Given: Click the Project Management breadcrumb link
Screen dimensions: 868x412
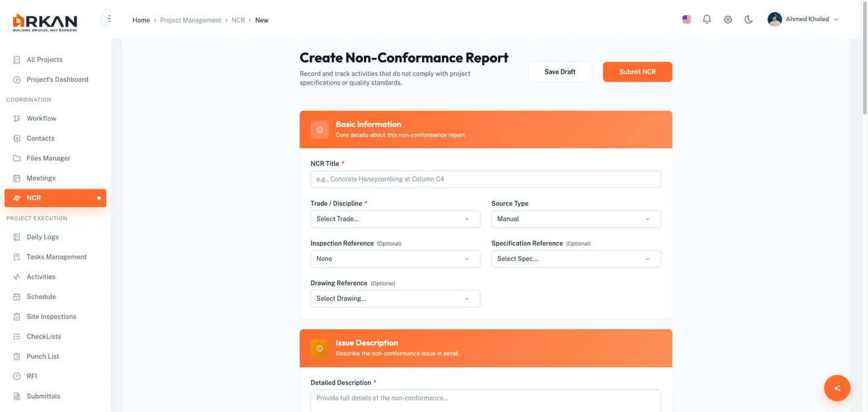Looking at the screenshot, I should [x=190, y=21].
